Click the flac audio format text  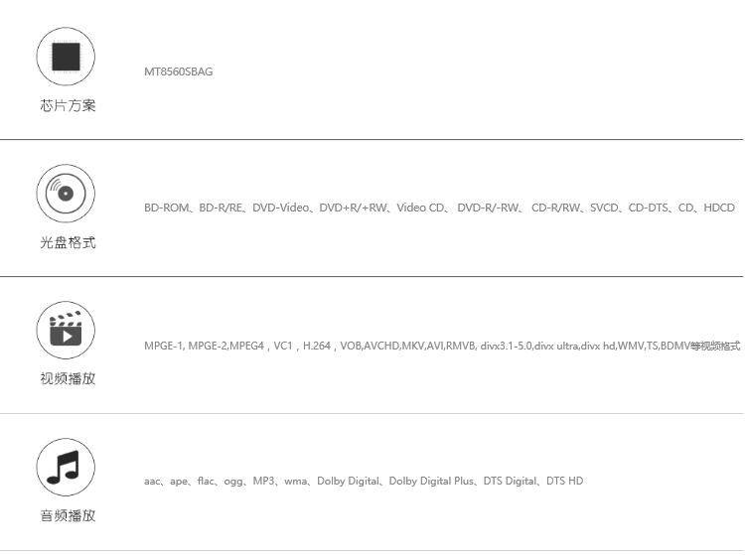pos(206,482)
